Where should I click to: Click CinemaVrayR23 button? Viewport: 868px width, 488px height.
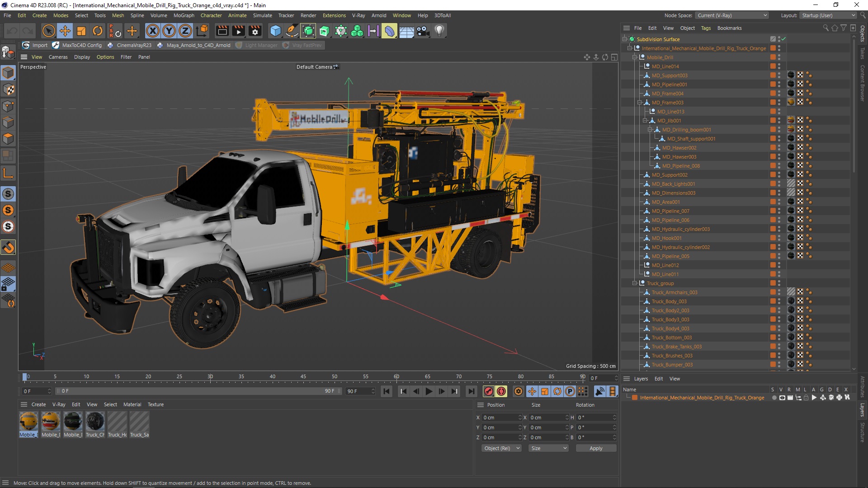click(x=129, y=45)
